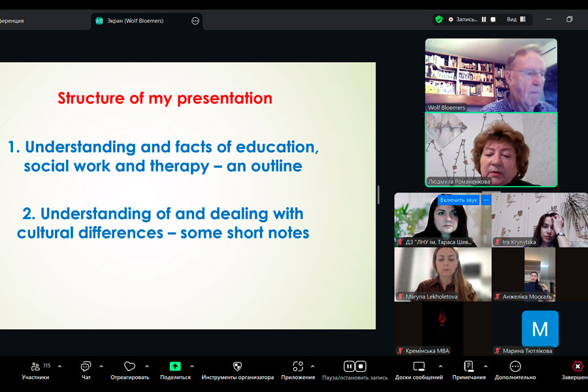This screenshot has width=588, height=392.
Task: Open the Дополнительно more options menu
Action: click(x=515, y=367)
